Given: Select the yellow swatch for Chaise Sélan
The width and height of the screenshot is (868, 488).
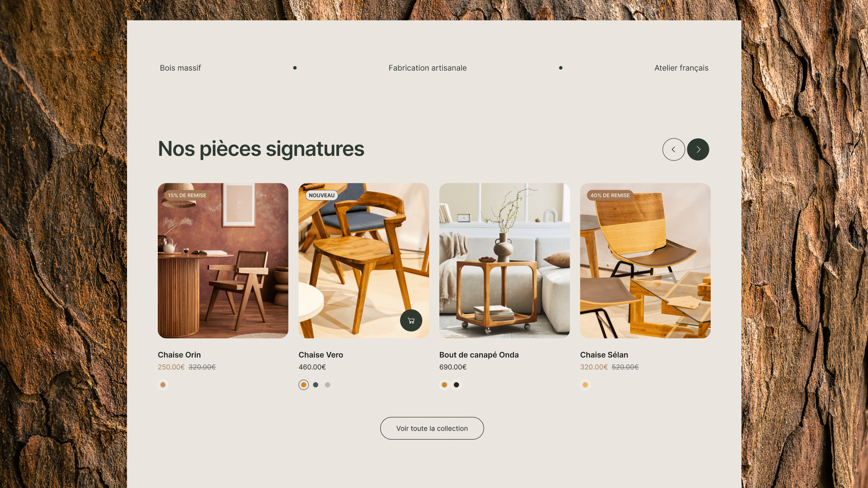Looking at the screenshot, I should (585, 385).
